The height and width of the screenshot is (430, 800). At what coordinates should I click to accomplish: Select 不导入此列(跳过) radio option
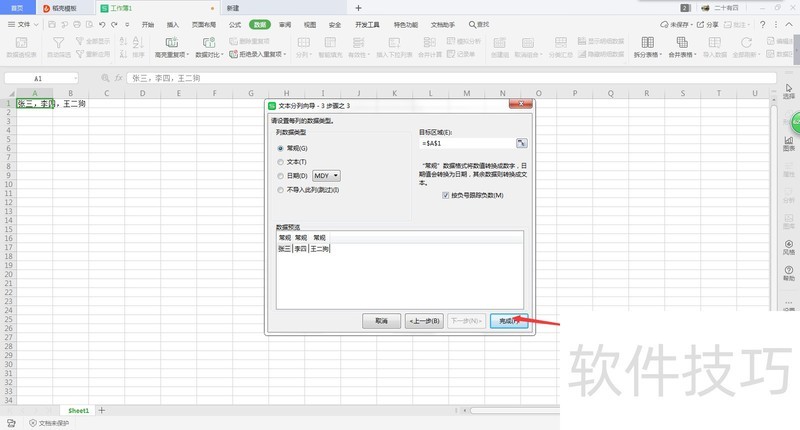[x=281, y=190]
